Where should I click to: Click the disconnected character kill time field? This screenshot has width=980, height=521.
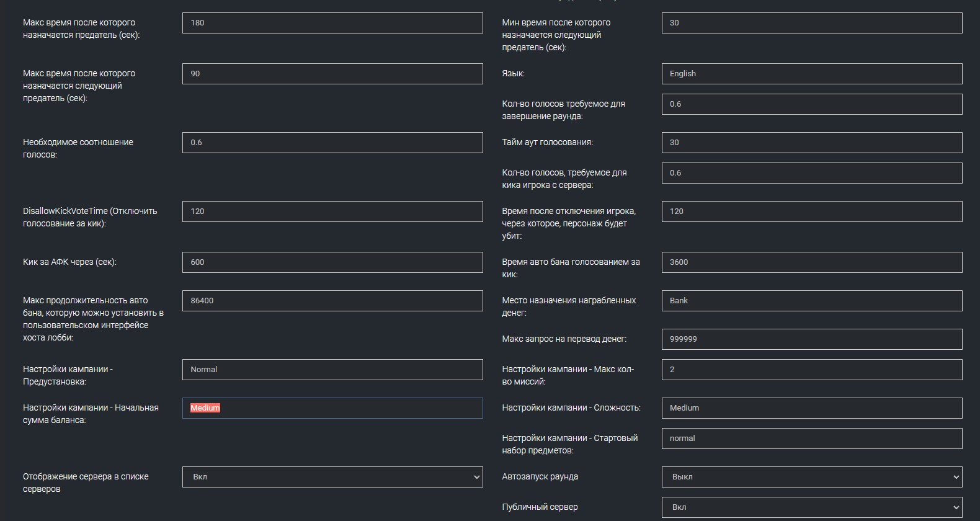811,212
